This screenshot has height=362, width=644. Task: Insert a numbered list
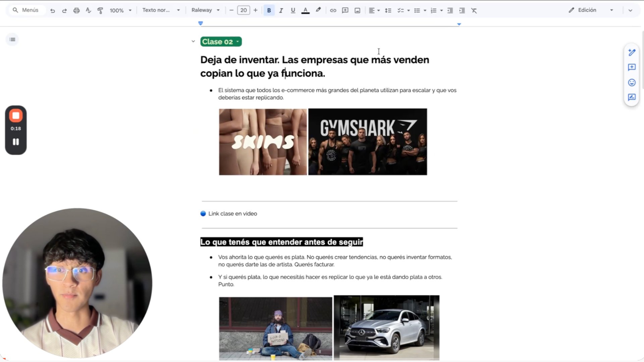[x=433, y=10]
